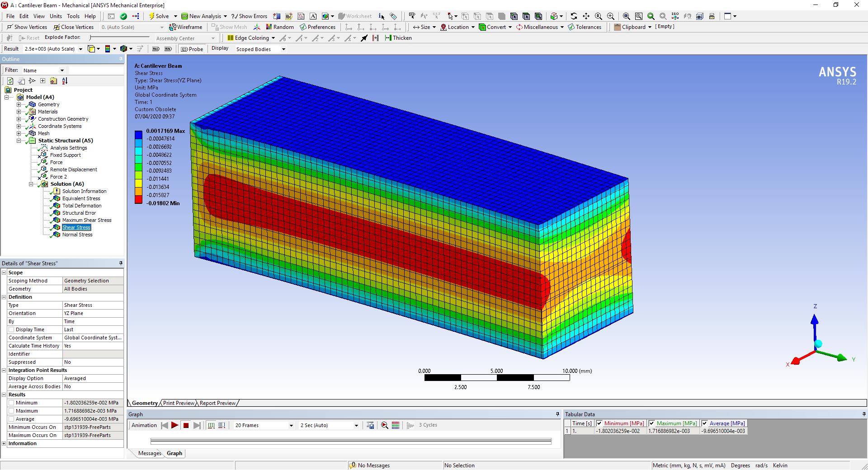Show Maximum result tag icon
Image resolution: width=868 pixels, height=470 pixels.
click(156, 49)
